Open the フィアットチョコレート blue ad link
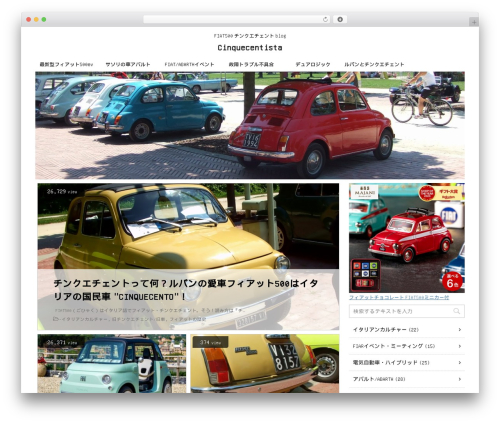Image resolution: width=500 pixels, height=423 pixels. tap(399, 297)
